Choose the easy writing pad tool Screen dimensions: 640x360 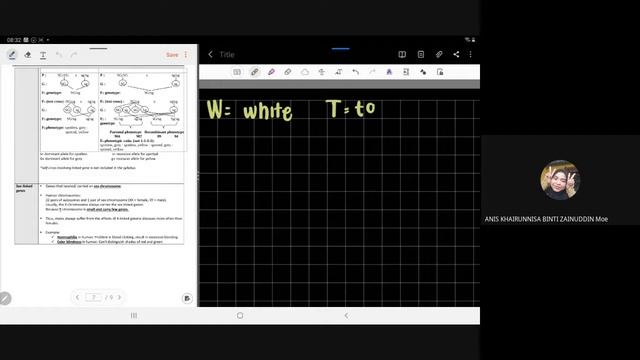(322, 72)
